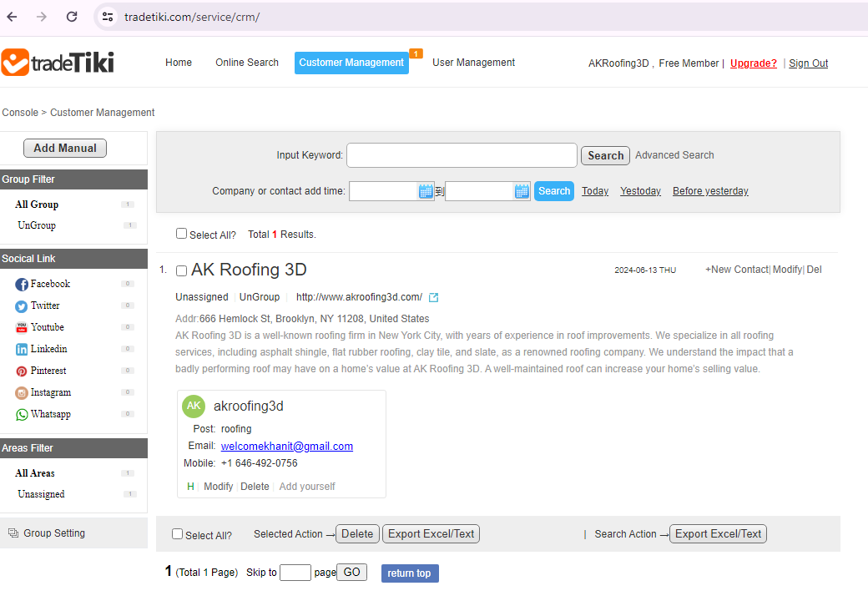Select All Group filter
Image resolution: width=868 pixels, height=606 pixels.
[x=37, y=205]
